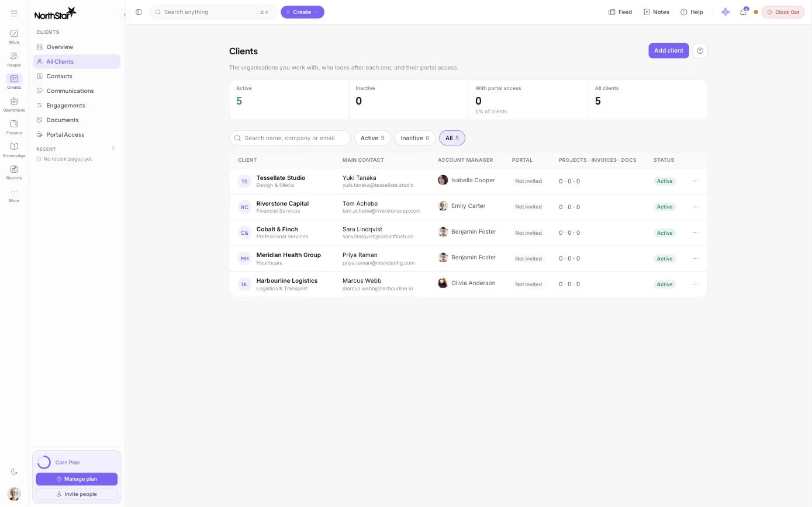Open row actions for Harbourline Logistics
The height and width of the screenshot is (507, 812).
[695, 284]
